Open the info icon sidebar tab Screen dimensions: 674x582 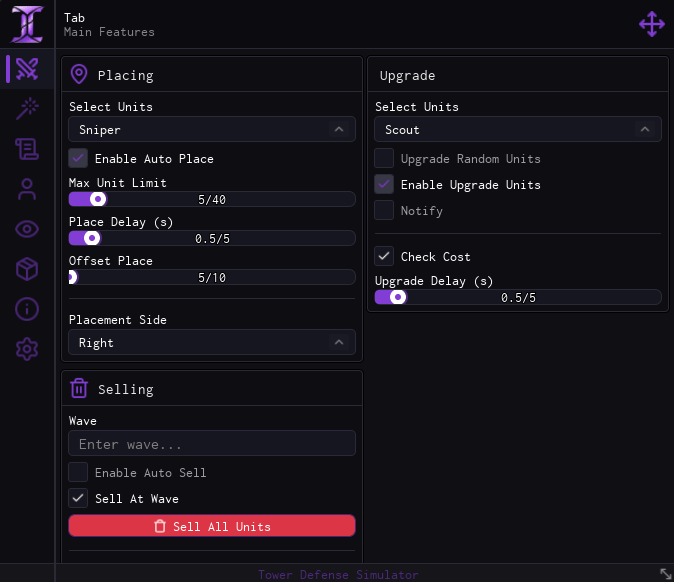pyautogui.click(x=27, y=309)
